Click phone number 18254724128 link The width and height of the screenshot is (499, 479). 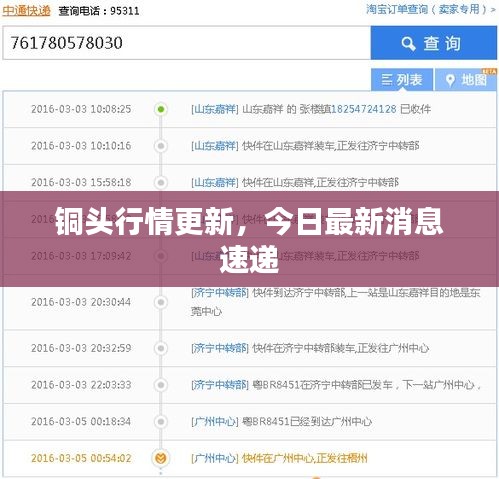[x=364, y=109]
